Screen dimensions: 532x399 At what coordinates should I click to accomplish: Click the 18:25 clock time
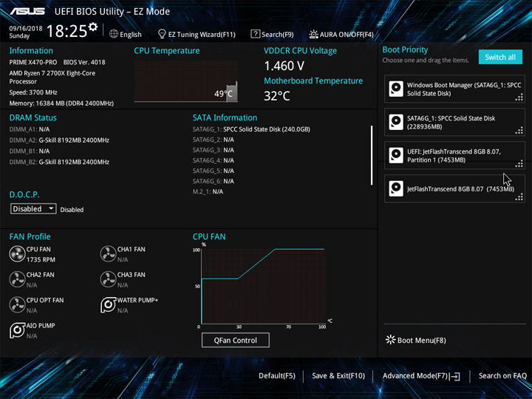click(x=66, y=31)
